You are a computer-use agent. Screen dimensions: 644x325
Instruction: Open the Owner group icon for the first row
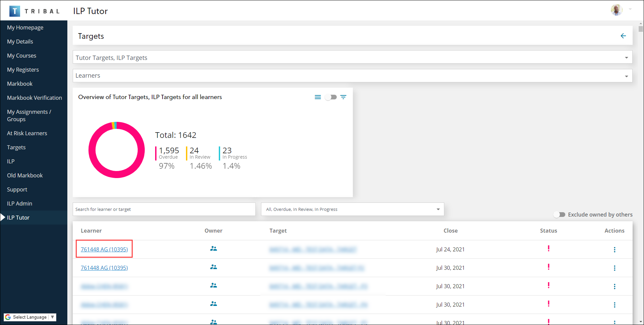click(x=213, y=249)
